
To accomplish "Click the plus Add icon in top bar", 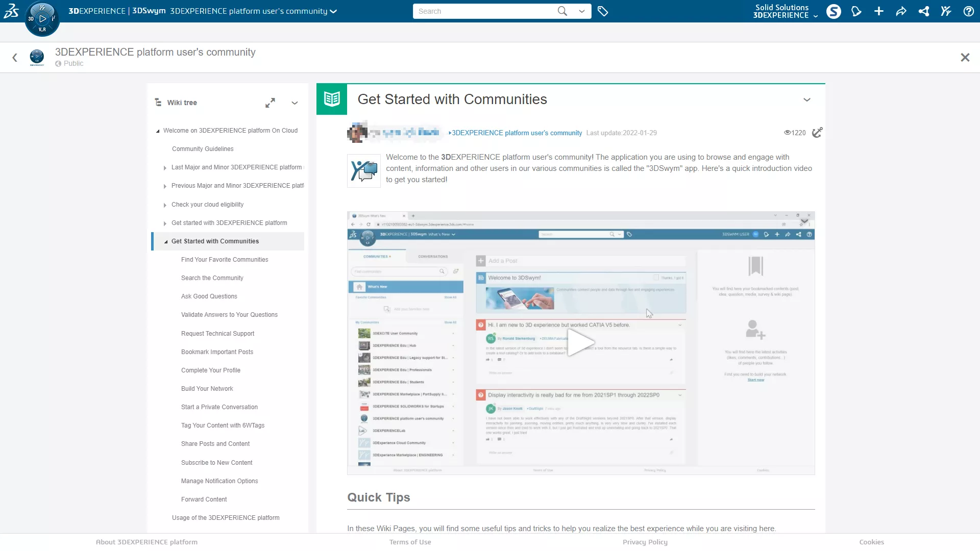I will tap(878, 11).
